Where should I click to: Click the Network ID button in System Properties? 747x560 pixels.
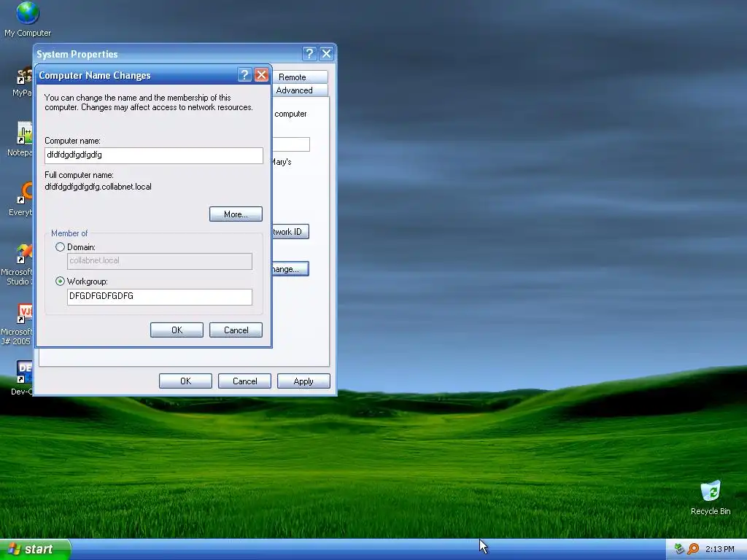(290, 232)
